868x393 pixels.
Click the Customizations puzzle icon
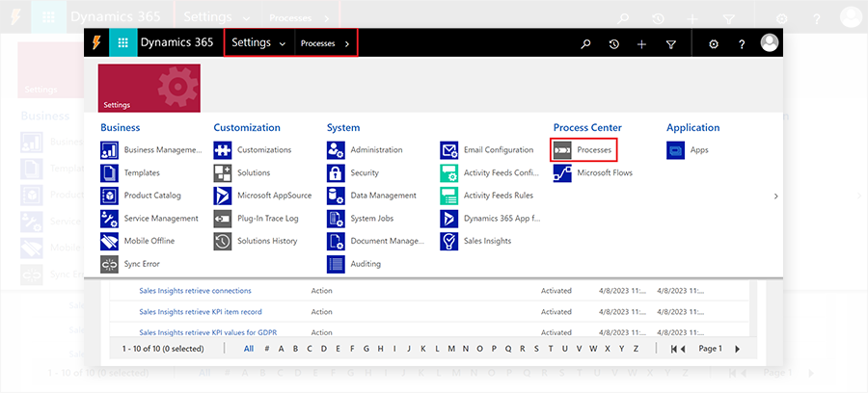click(x=223, y=150)
